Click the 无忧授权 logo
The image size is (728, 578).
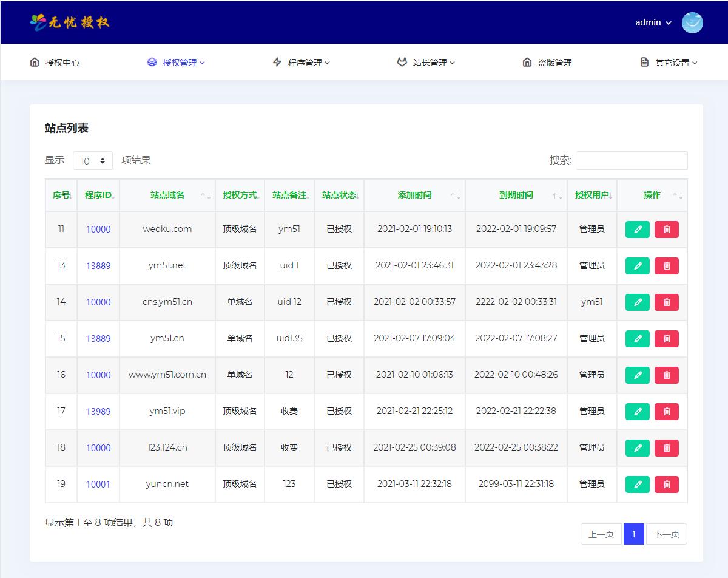point(70,22)
